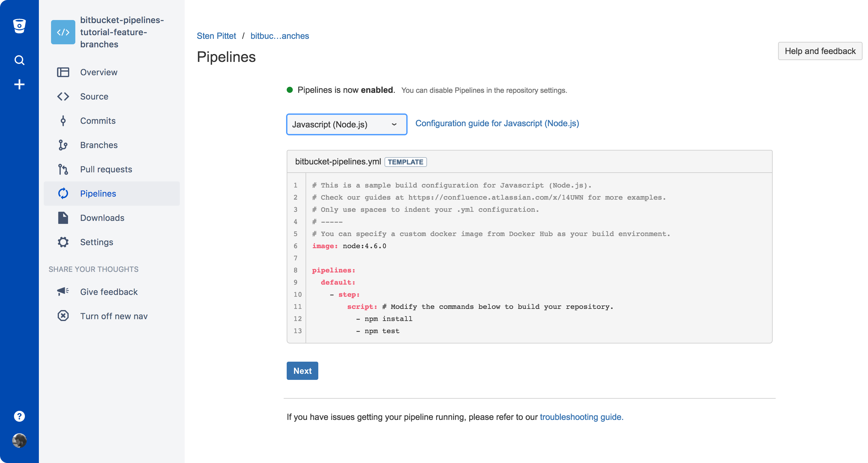Click the user avatar picture
868x463 pixels.
[x=19, y=441]
